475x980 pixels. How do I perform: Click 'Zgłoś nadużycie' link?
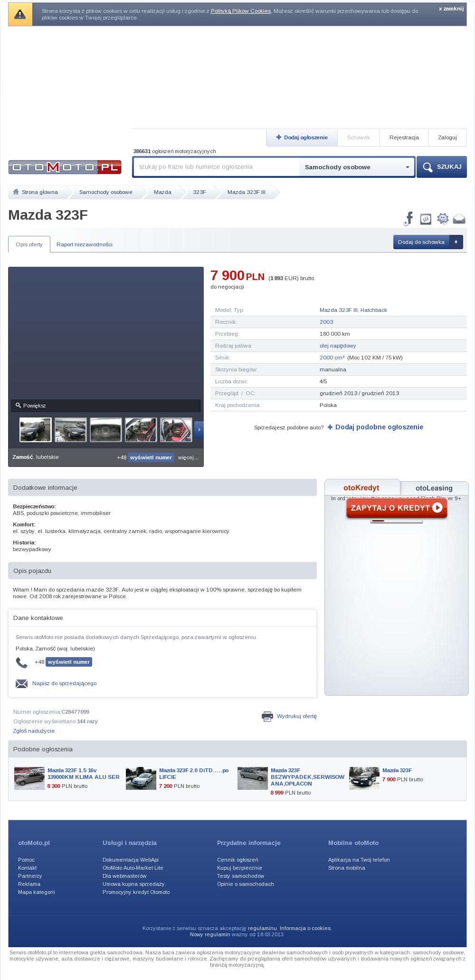pos(34,731)
